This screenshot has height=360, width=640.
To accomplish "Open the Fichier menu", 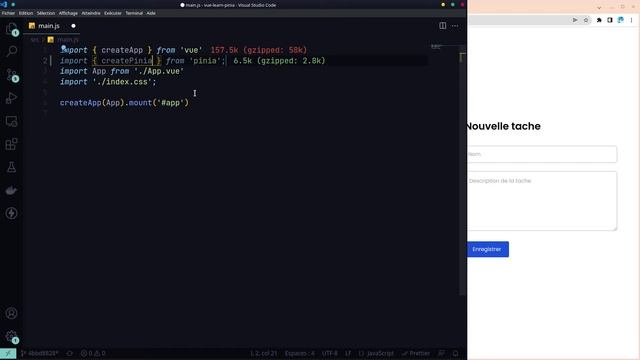I will (x=8, y=13).
